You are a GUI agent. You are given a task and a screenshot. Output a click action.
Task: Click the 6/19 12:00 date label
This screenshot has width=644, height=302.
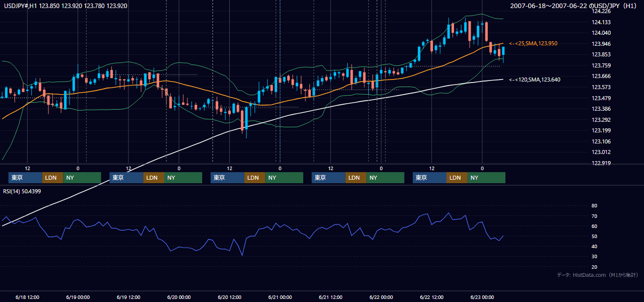tap(128, 297)
